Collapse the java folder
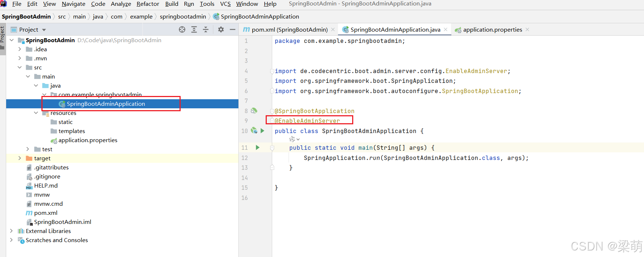 [36, 85]
